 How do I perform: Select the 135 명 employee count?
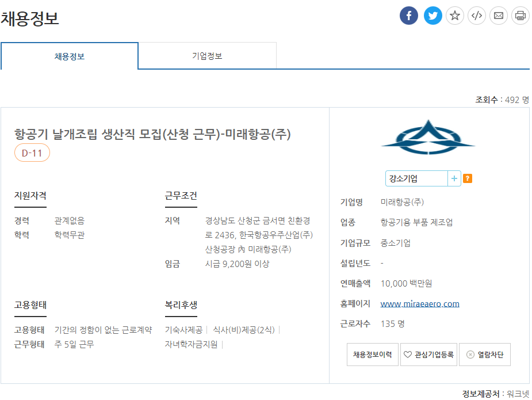pyautogui.click(x=392, y=324)
